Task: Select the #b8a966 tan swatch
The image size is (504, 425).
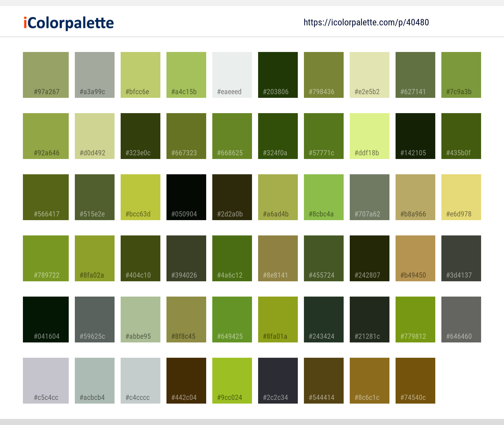Action: 415,197
